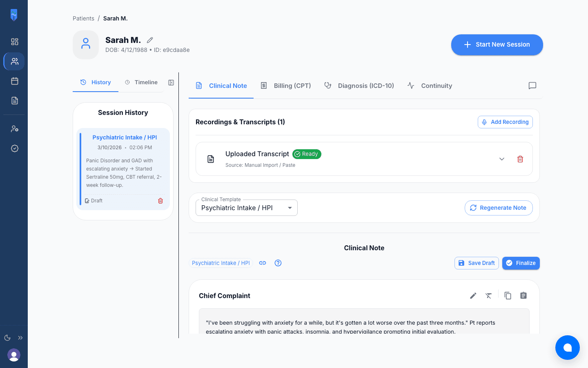Open the help question mark icon
This screenshot has height=368, width=588.
pyautogui.click(x=278, y=263)
